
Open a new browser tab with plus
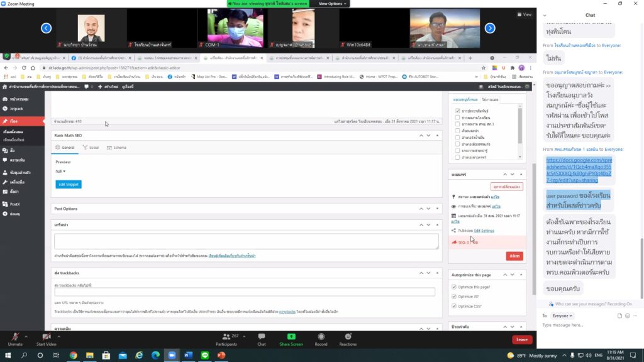tap(470, 58)
